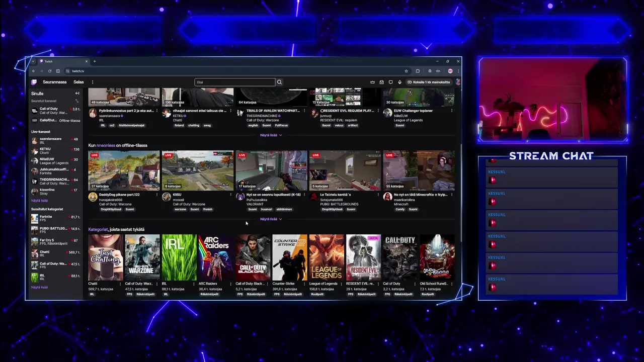Open the browser tab search dropdown

[x=33, y=61]
